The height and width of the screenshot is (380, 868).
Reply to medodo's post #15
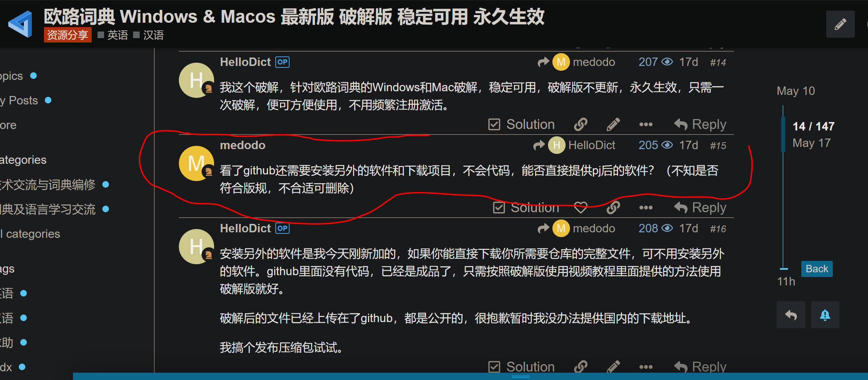[700, 208]
